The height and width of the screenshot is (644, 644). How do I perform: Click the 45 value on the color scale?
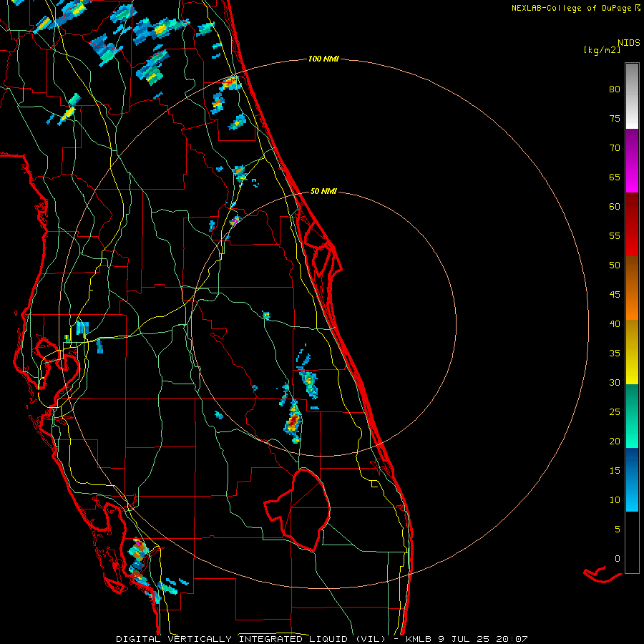click(x=615, y=295)
